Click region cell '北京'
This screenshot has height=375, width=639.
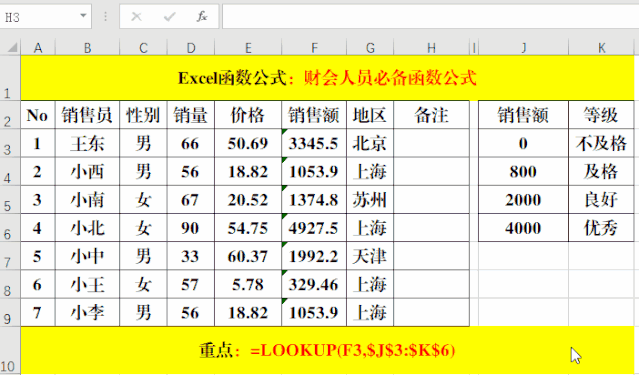click(x=370, y=143)
